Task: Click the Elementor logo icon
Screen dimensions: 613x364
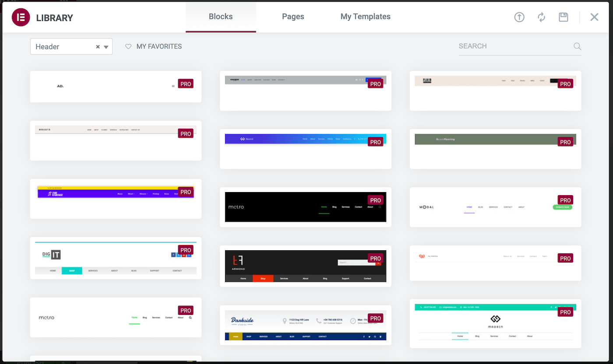Action: [x=21, y=17]
